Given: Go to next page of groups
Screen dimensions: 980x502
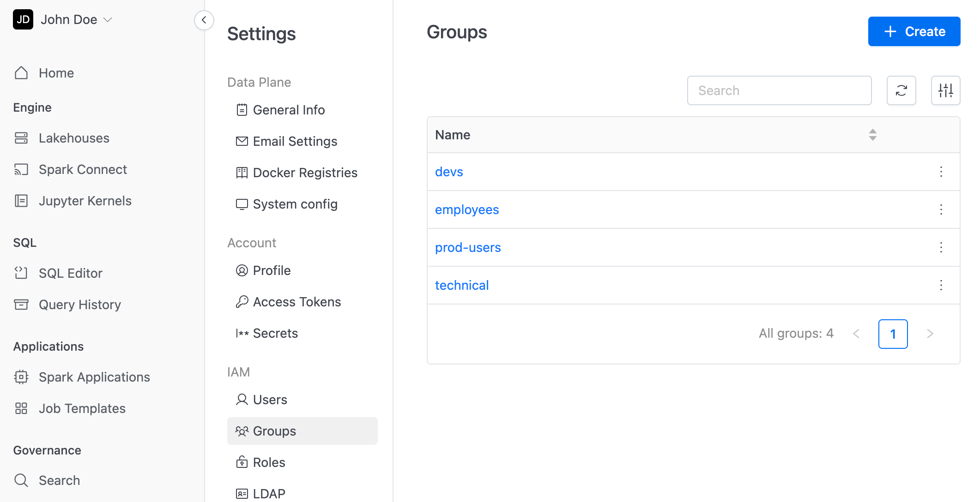Looking at the screenshot, I should click(x=930, y=334).
